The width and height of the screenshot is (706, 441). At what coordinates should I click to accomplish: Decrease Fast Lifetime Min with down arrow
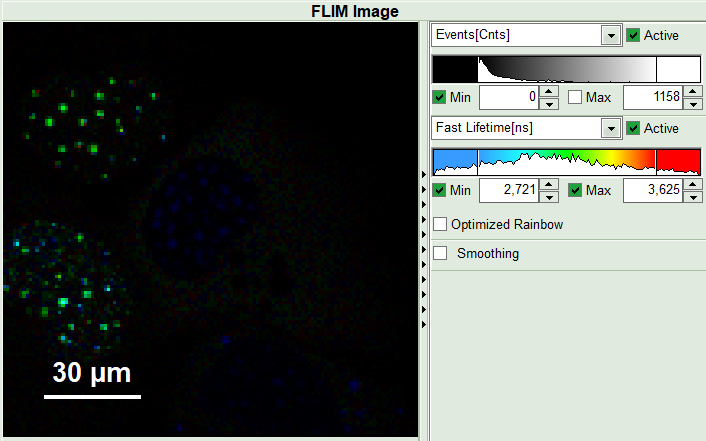click(x=549, y=196)
